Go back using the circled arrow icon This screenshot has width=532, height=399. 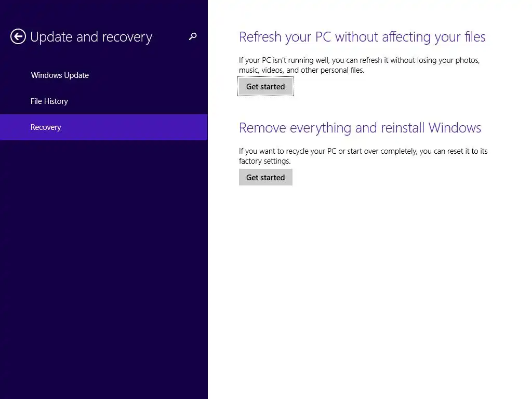[18, 37]
